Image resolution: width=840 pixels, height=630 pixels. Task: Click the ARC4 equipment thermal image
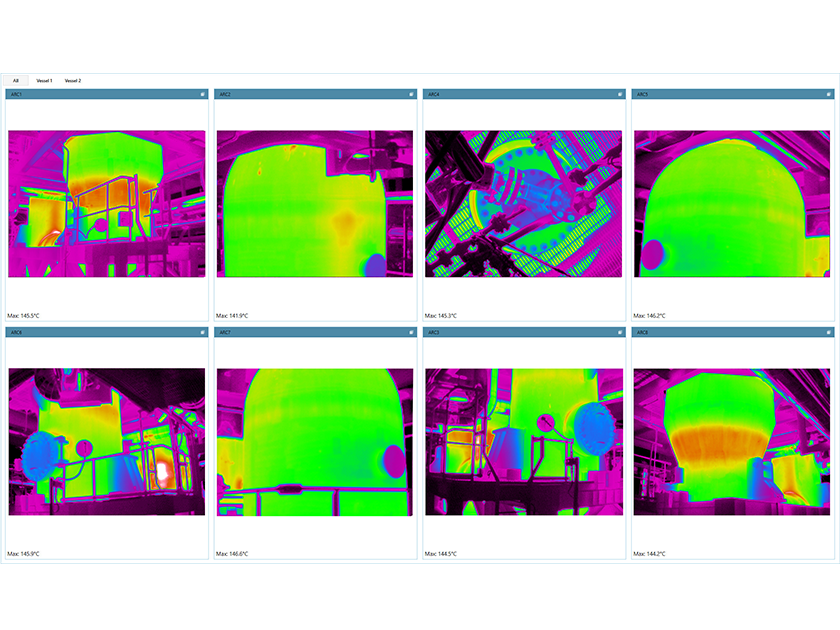[x=527, y=205]
